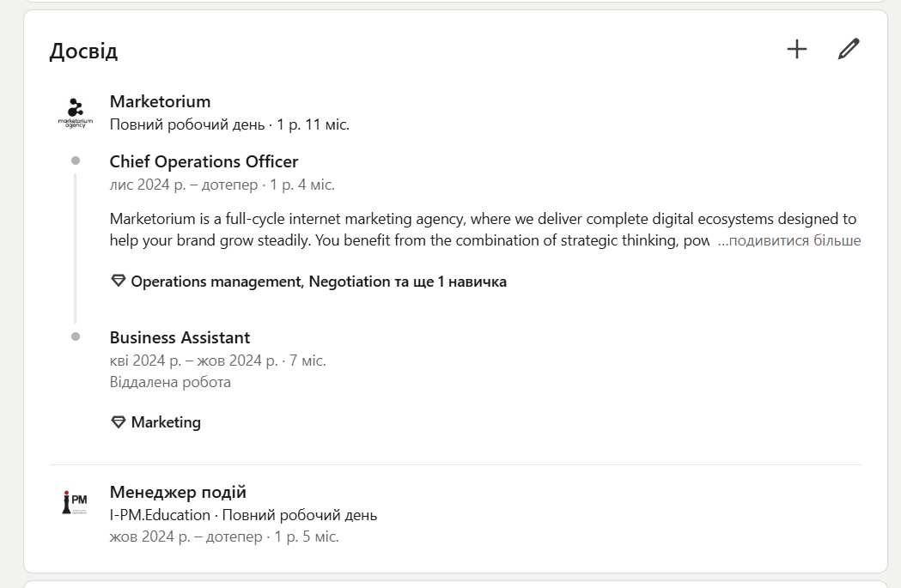
Task: Click the timeline dot beside Business Assistant
Action: click(x=76, y=336)
